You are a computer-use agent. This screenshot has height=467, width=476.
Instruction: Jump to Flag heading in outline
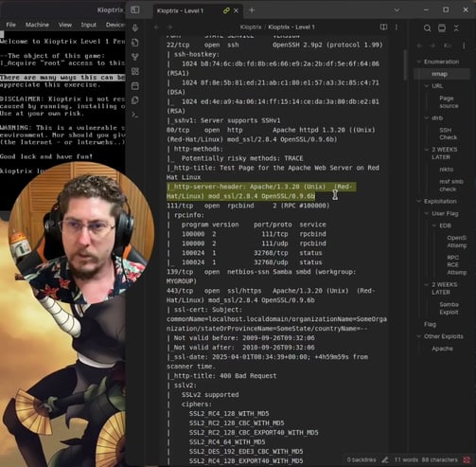[x=430, y=324]
